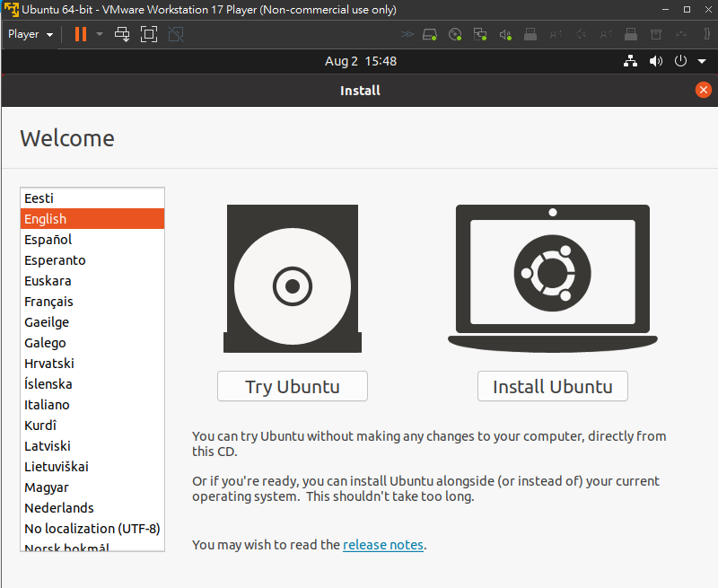Pick Galego in the language list

[x=92, y=343]
